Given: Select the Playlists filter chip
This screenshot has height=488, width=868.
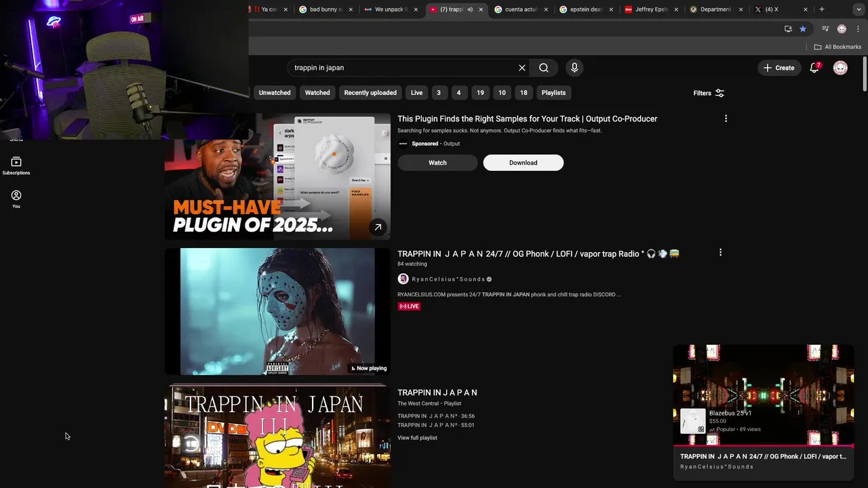Looking at the screenshot, I should 553,93.
